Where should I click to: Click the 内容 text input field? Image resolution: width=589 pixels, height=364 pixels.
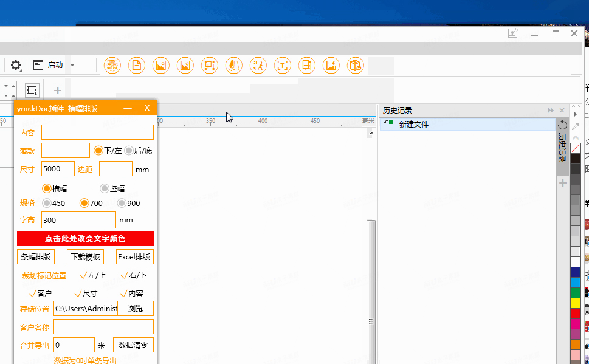pyautogui.click(x=97, y=132)
